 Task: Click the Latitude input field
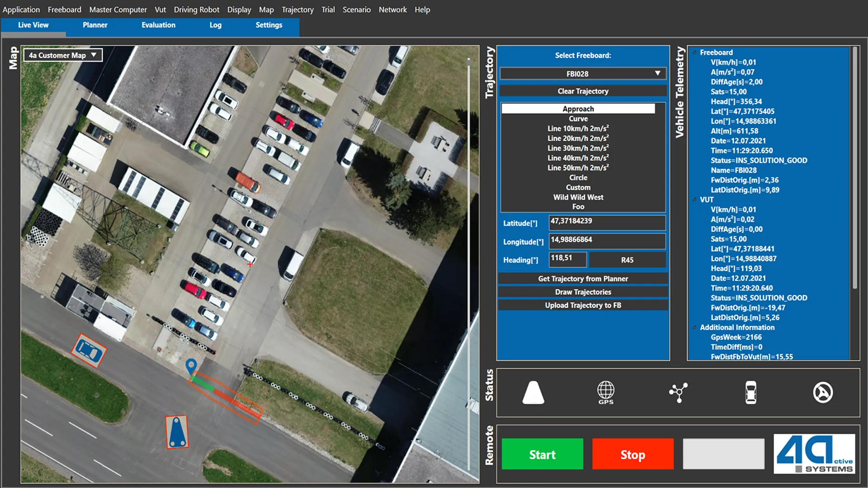click(607, 222)
